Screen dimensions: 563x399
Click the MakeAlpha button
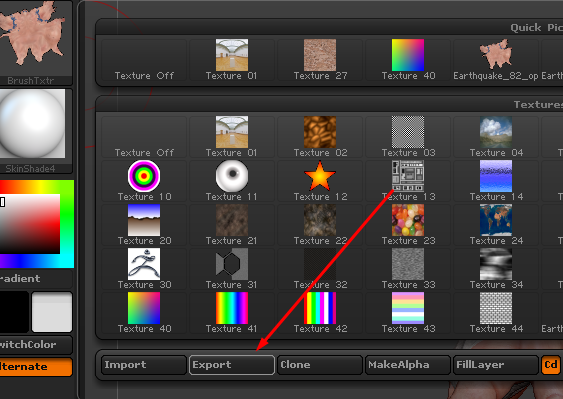point(408,365)
